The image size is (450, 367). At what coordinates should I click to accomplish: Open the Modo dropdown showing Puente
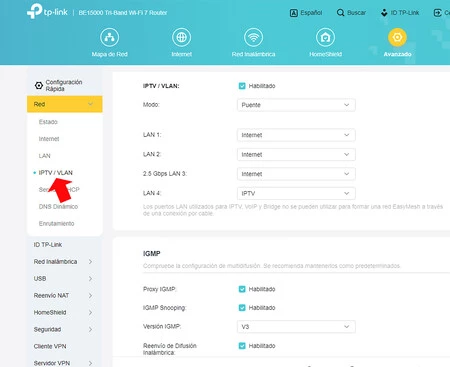coord(296,105)
